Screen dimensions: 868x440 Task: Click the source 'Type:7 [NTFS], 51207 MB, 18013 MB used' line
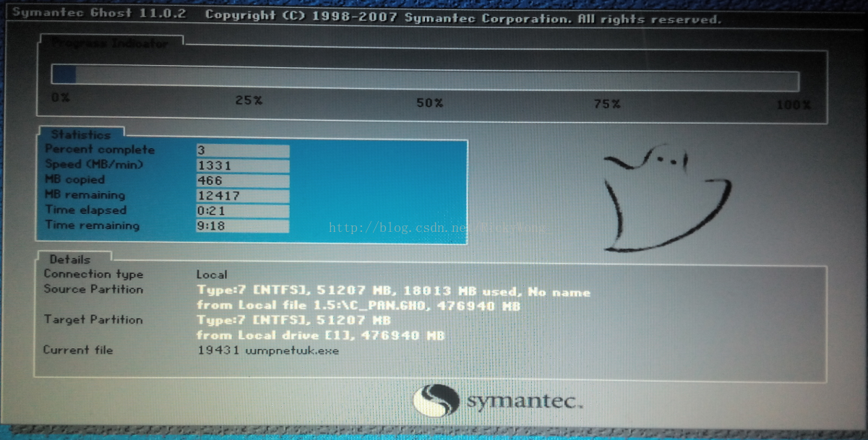click(x=393, y=292)
